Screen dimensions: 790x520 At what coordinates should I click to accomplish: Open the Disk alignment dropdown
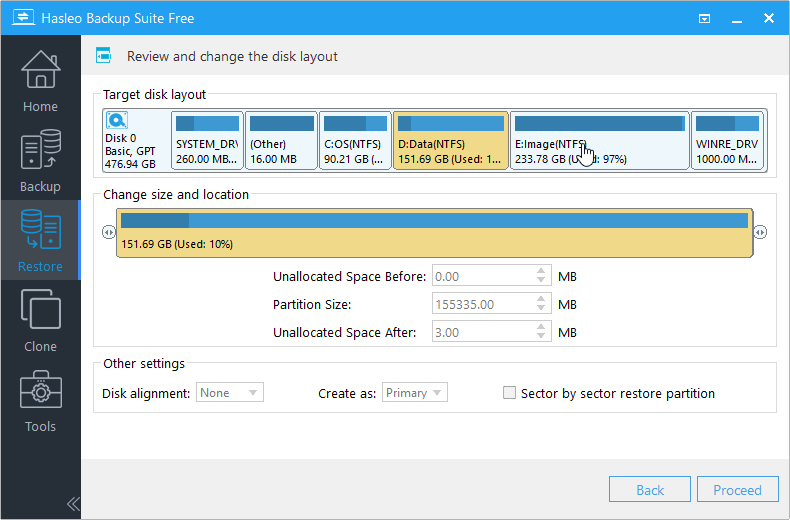pos(230,393)
